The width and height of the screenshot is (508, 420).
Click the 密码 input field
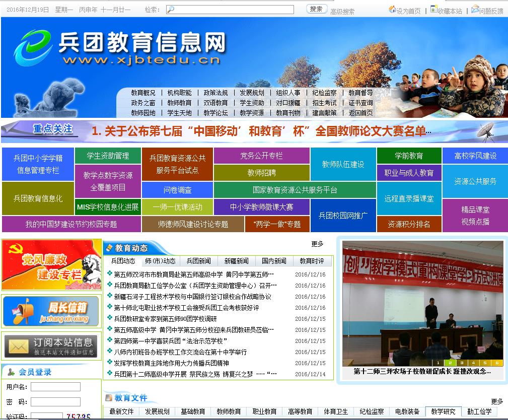point(55,402)
